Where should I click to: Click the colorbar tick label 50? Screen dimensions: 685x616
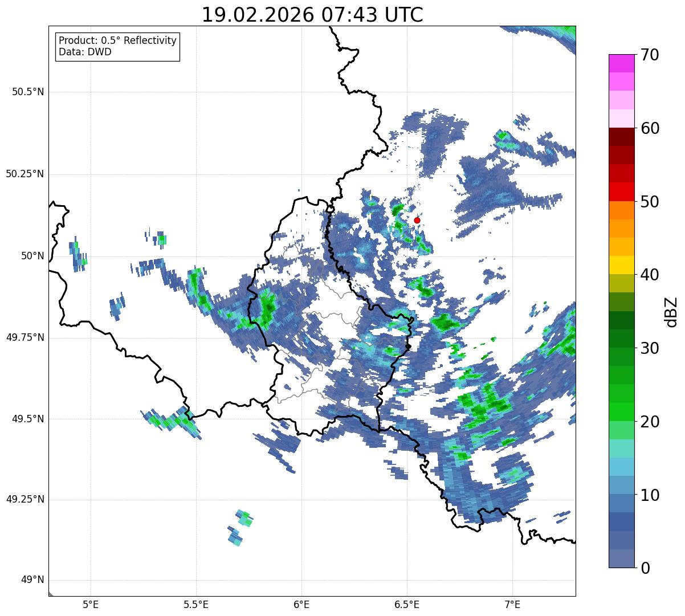click(x=650, y=202)
